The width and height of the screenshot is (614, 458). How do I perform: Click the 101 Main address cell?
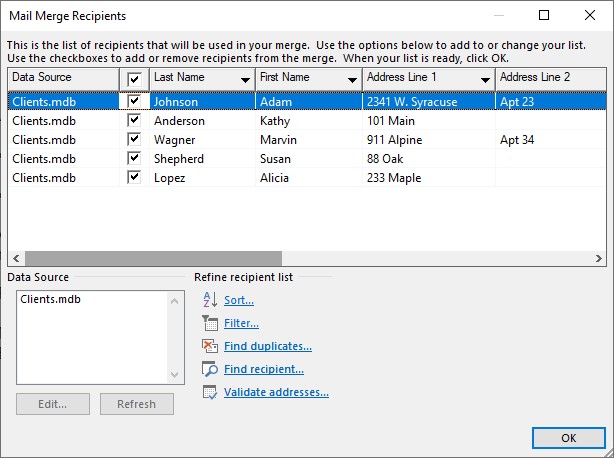429,121
